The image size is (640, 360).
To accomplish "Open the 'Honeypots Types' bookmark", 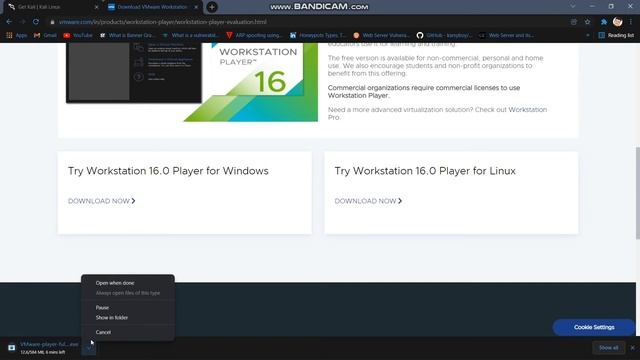I will click(x=318, y=36).
